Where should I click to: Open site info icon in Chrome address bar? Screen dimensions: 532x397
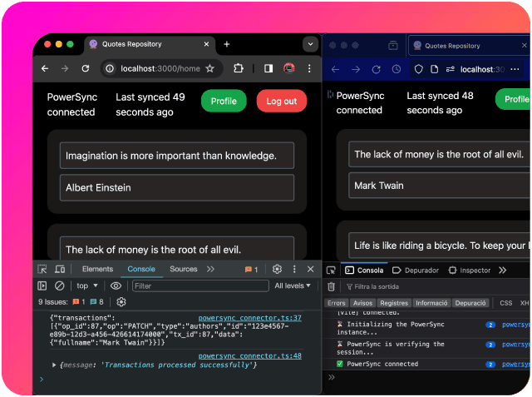tap(110, 68)
